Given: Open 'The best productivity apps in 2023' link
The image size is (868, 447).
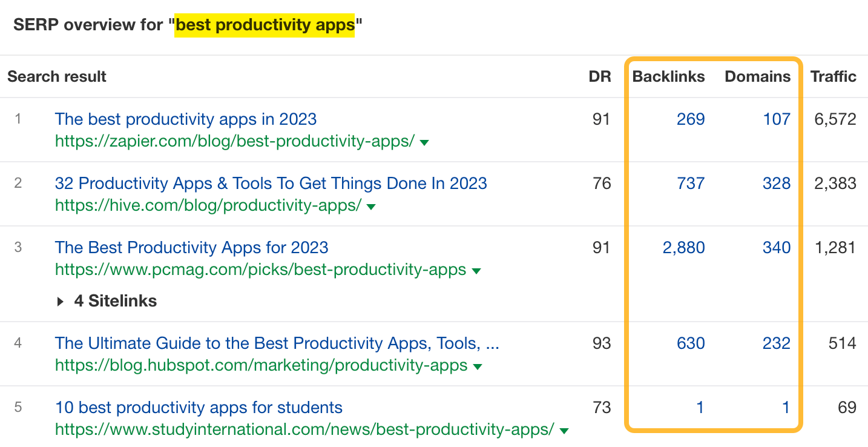Looking at the screenshot, I should click(186, 119).
